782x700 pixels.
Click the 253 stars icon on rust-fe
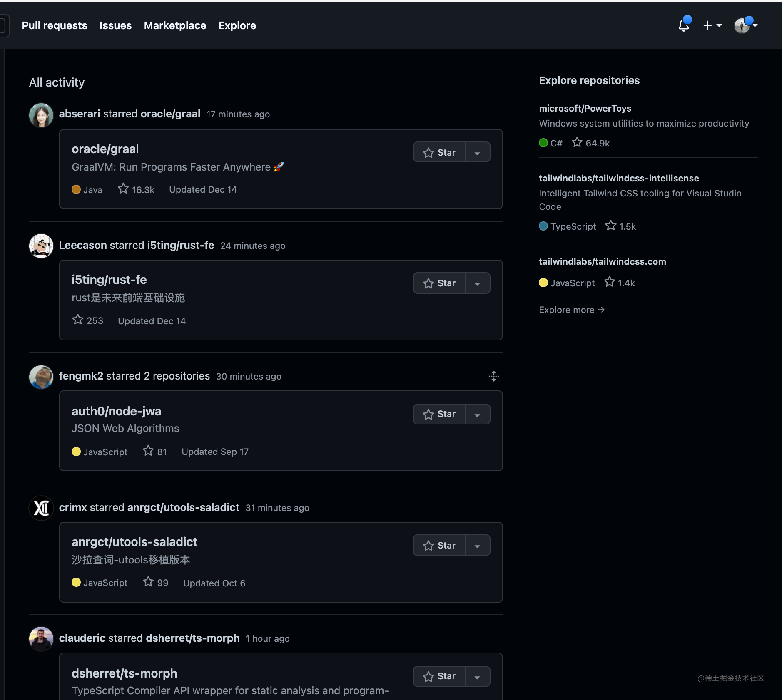point(78,320)
